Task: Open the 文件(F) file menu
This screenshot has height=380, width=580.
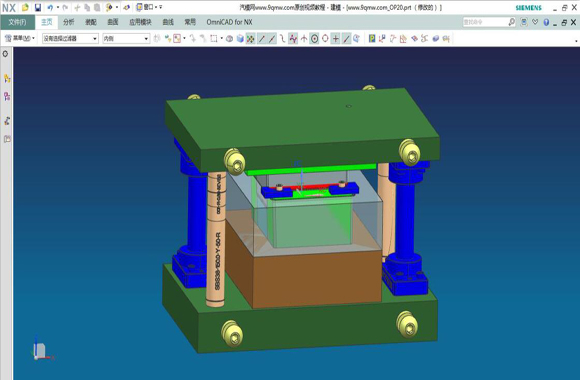Action: pos(17,22)
